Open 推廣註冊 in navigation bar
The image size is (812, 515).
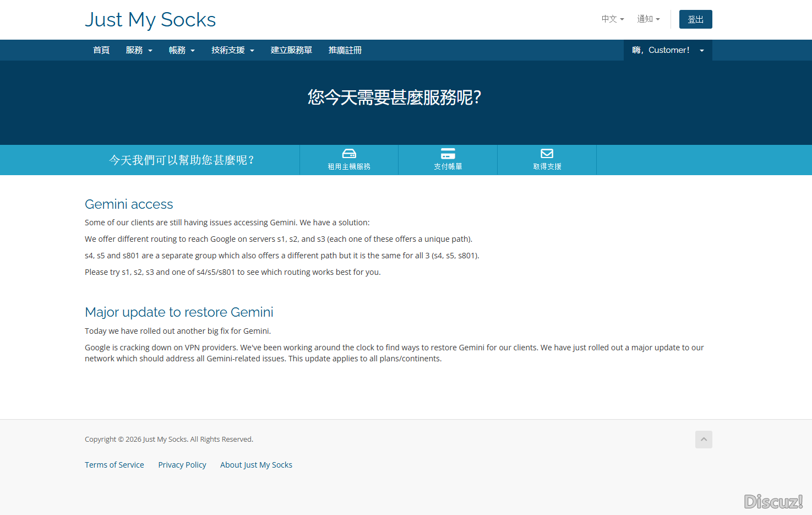[x=345, y=50]
